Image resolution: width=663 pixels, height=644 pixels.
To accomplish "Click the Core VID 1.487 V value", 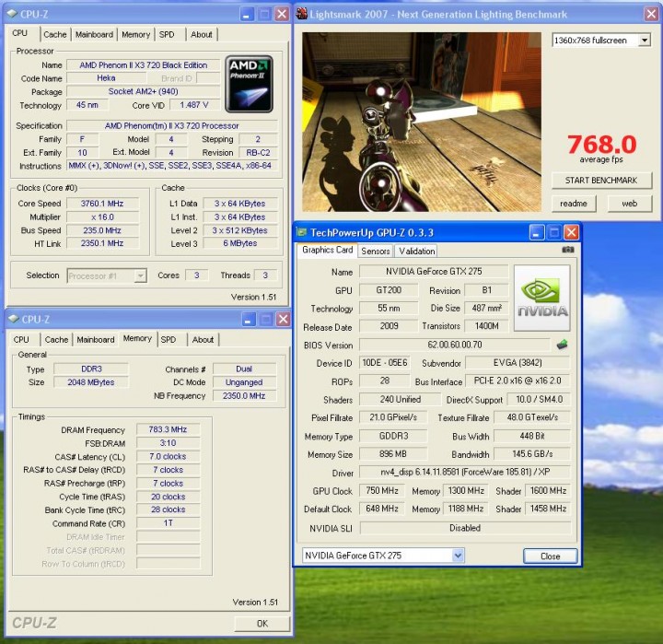I will coord(194,105).
